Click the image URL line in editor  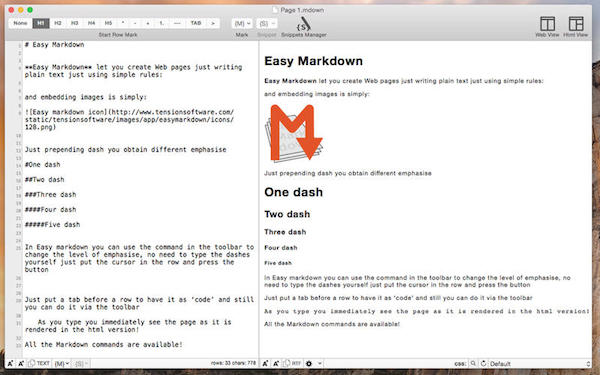[x=129, y=119]
